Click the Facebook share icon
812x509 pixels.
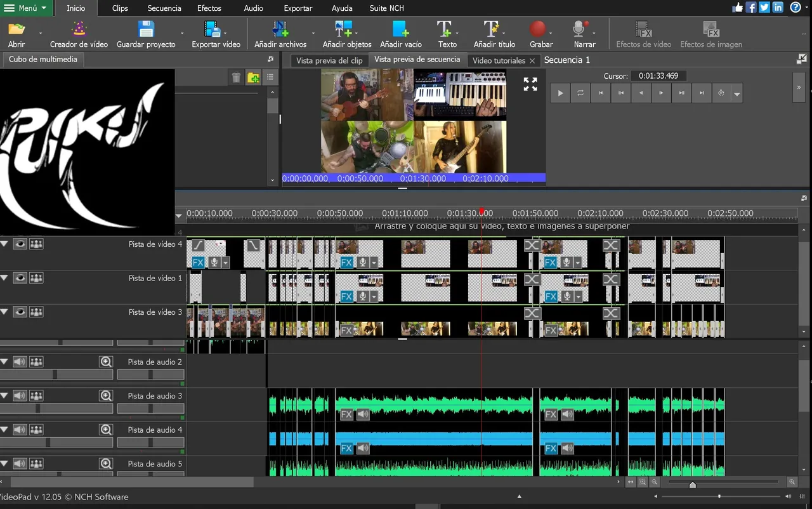[x=751, y=8]
